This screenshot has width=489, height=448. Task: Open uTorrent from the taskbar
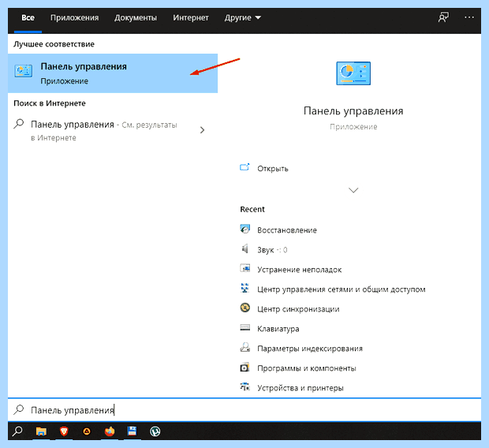pos(155,431)
